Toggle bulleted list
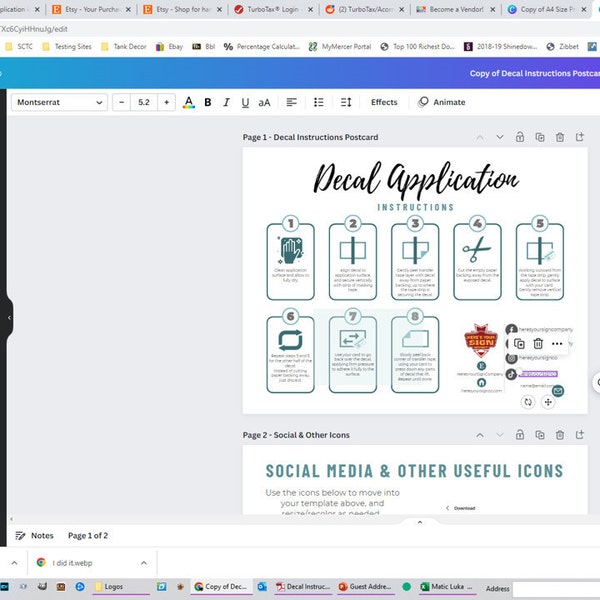 tap(319, 102)
